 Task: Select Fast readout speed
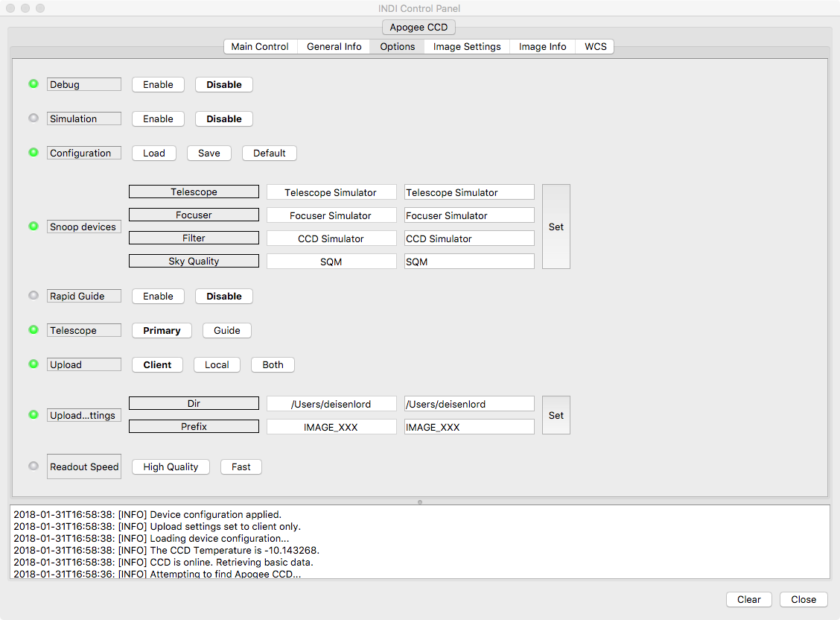[241, 466]
